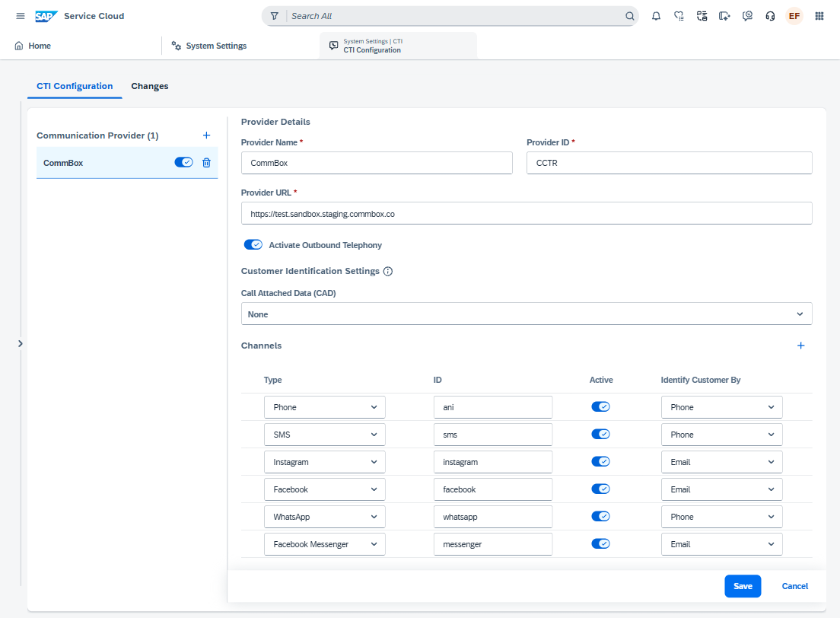Viewport: 840px width, 618px height.
Task: Click the search magnifier icon
Action: pos(629,16)
